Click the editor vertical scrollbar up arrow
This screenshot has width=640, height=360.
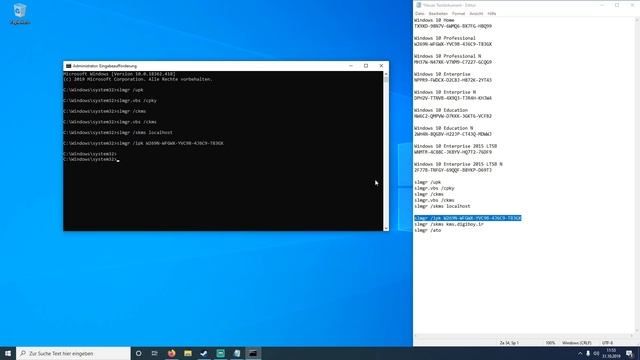click(637, 20)
